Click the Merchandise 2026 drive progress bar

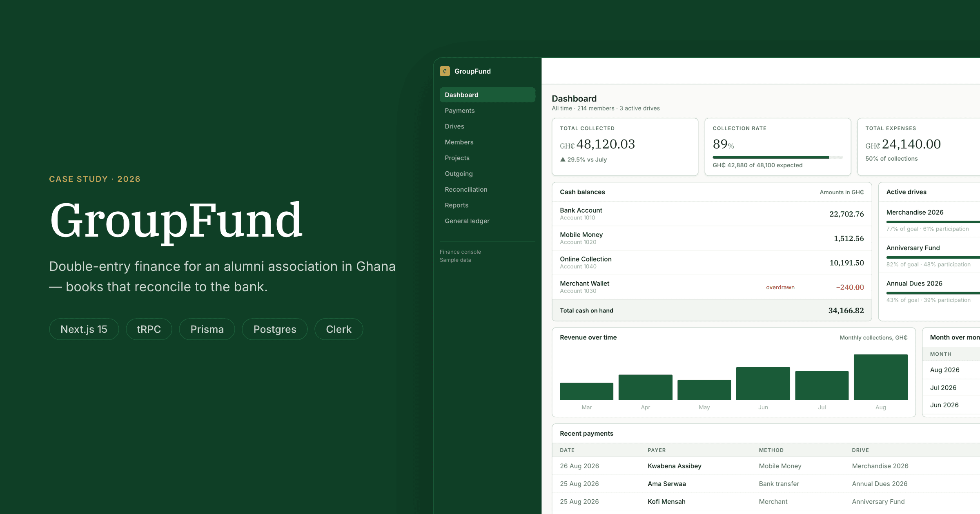coord(933,222)
